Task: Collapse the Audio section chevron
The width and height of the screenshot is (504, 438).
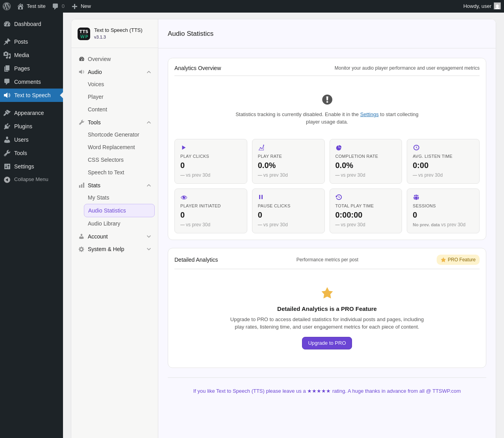Action: [x=149, y=72]
